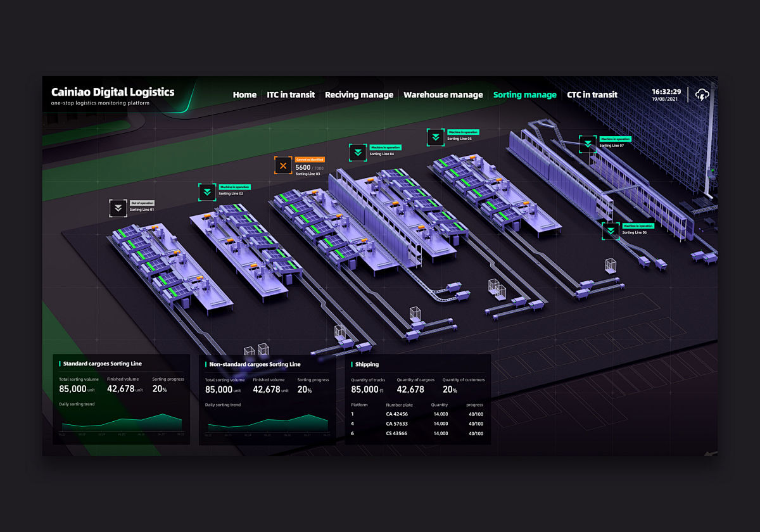This screenshot has height=532, width=760.
Task: Click platform number 4 in Shipping table
Action: pyautogui.click(x=353, y=424)
